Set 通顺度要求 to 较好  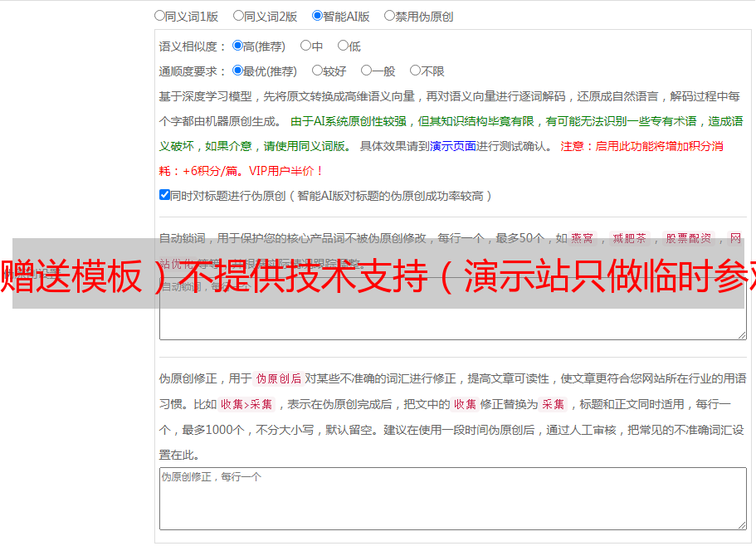(x=317, y=71)
